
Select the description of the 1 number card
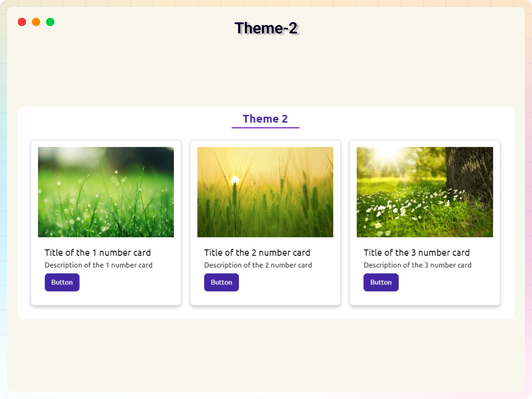[x=98, y=265]
